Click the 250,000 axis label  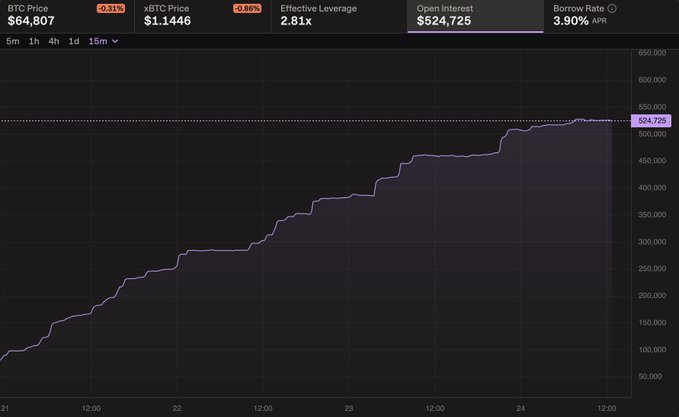[x=652, y=268]
